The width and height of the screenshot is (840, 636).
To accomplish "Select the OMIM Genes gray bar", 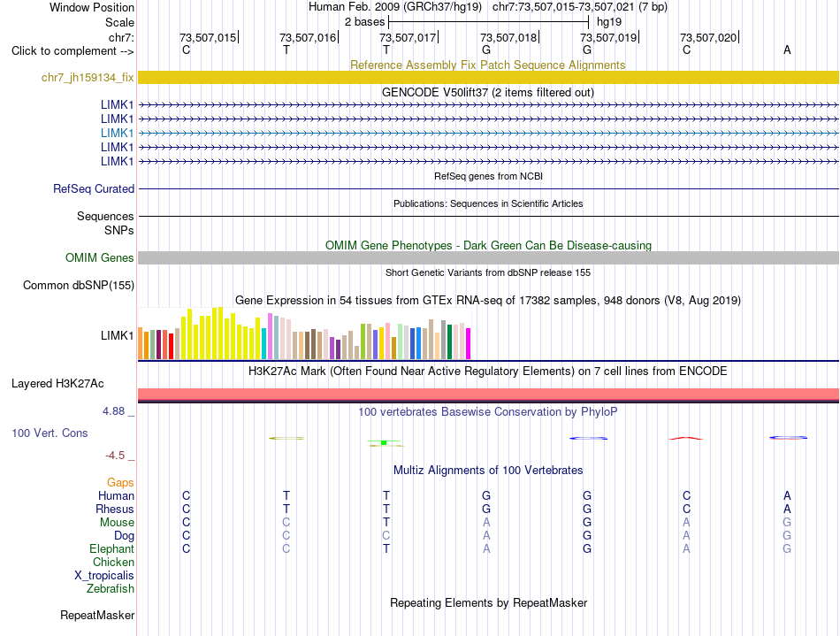I will point(488,257).
